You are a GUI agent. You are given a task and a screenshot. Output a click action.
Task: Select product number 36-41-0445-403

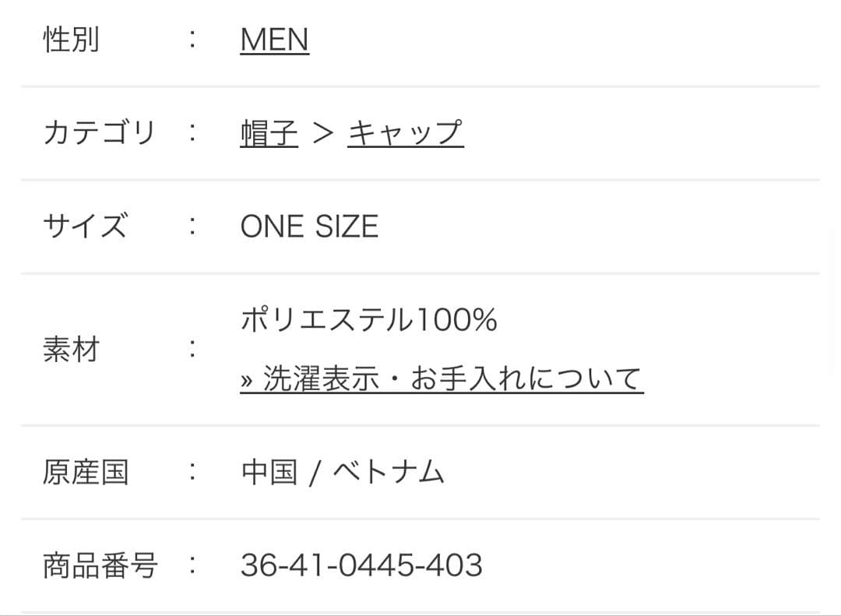point(361,565)
